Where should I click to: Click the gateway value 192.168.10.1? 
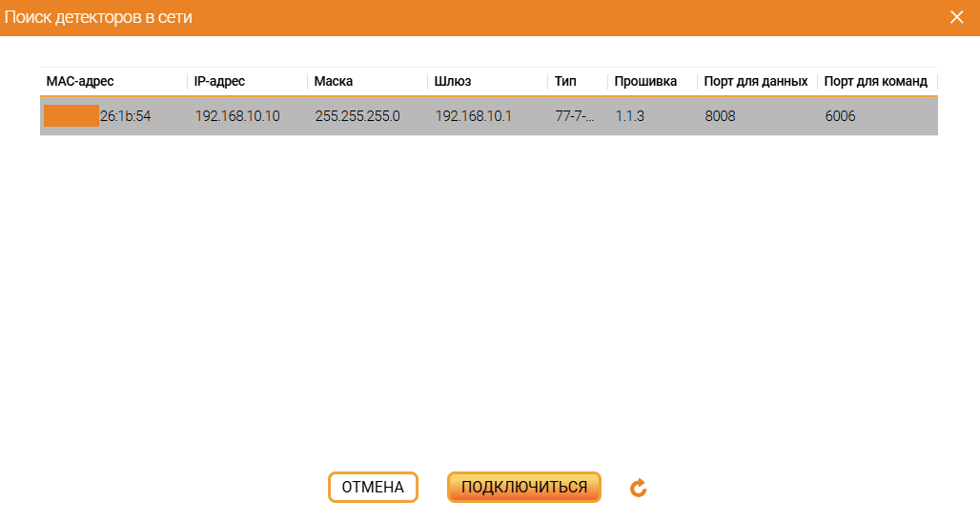click(473, 116)
